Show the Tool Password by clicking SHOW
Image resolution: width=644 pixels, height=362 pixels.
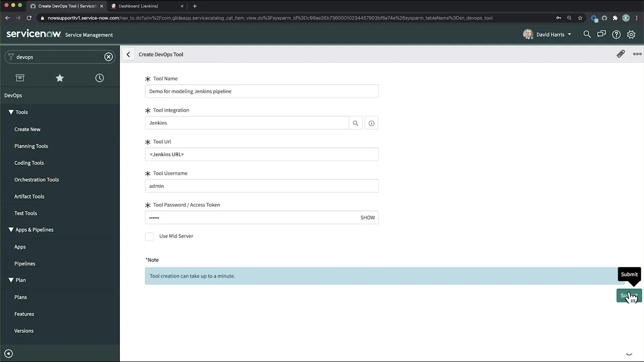[367, 217]
